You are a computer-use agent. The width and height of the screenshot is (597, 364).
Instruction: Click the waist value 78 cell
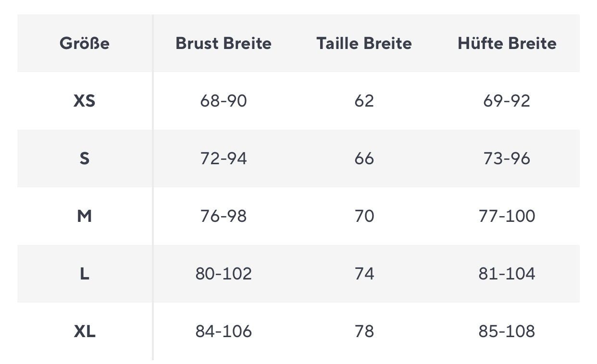point(364,331)
